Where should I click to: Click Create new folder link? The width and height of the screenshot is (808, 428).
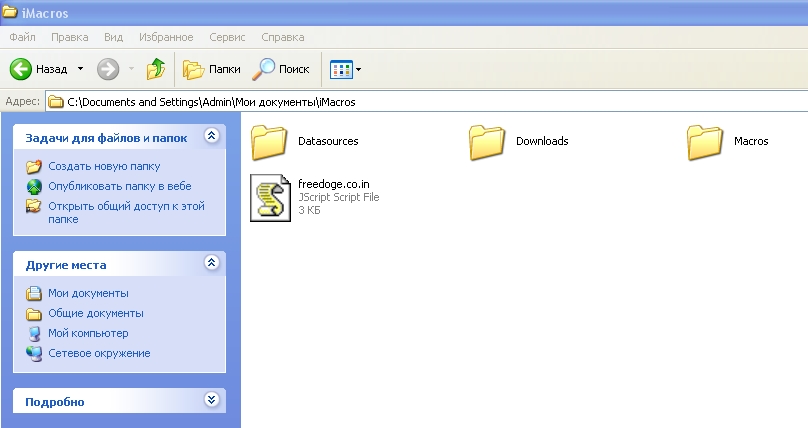pyautogui.click(x=103, y=166)
